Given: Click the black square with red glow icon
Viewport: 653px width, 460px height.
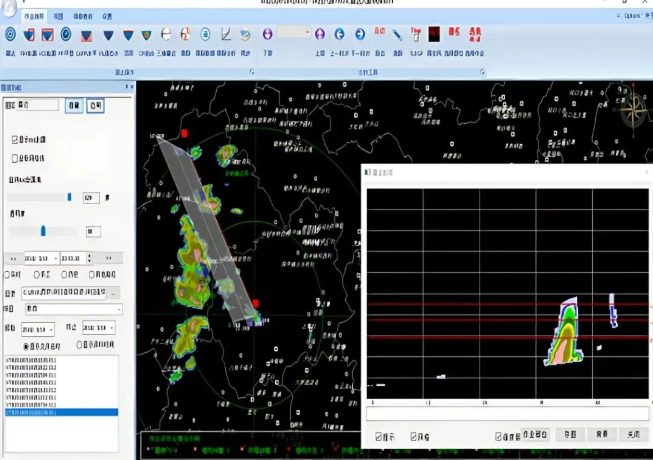Looking at the screenshot, I should (434, 34).
